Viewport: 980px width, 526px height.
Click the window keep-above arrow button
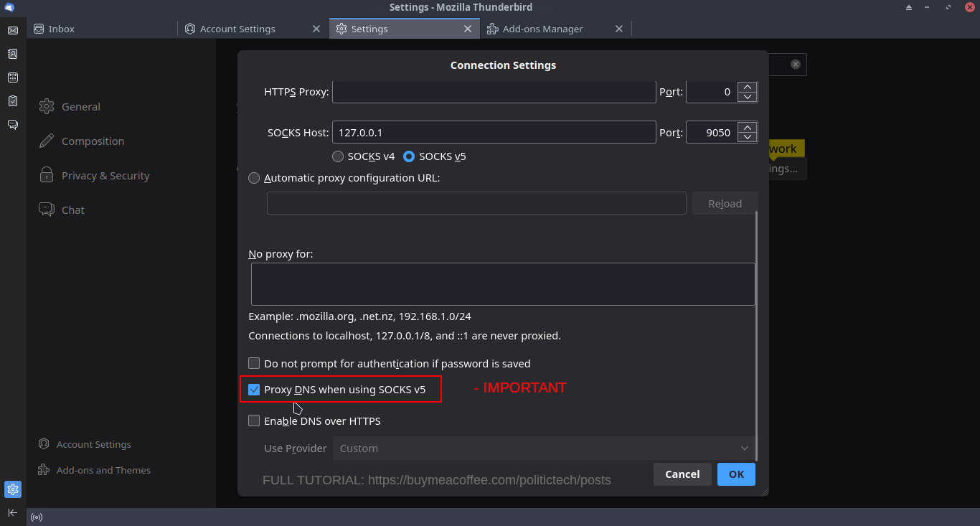908,7
